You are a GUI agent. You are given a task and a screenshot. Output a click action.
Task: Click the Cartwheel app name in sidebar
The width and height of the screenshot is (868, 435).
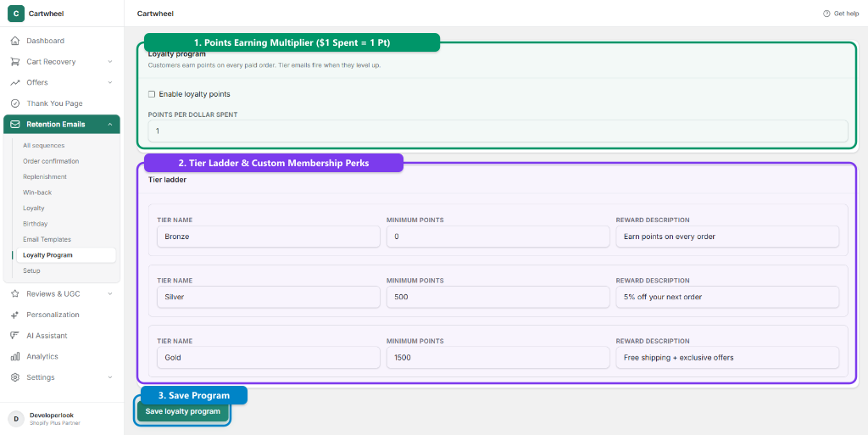click(x=46, y=14)
